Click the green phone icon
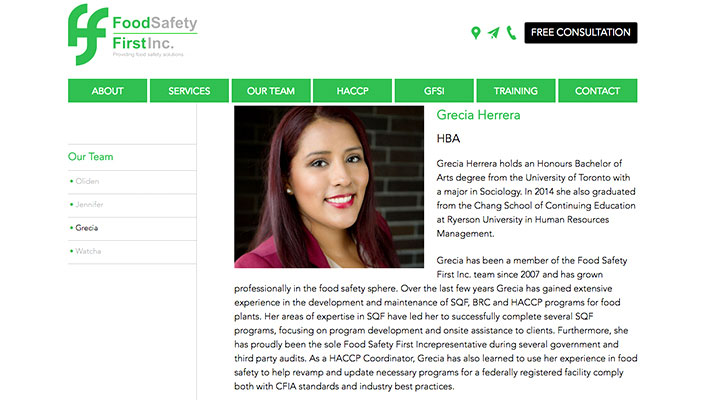The height and width of the screenshot is (400, 711). (511, 33)
